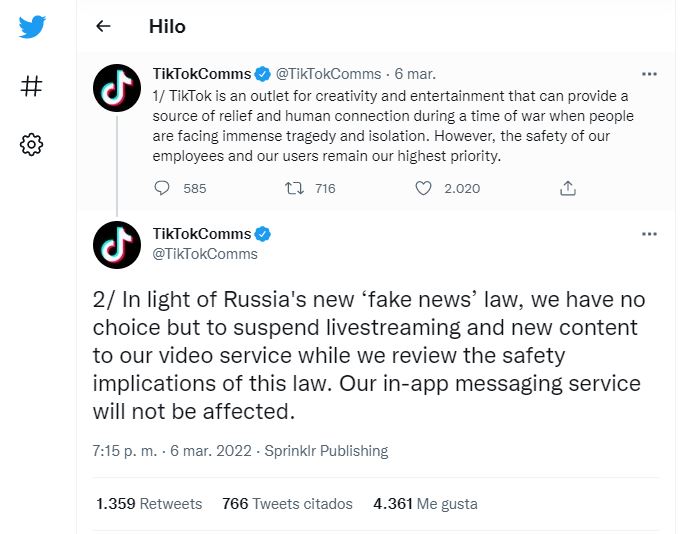Image resolution: width=680 pixels, height=534 pixels.
Task: Open more options on second tweet
Action: [x=649, y=234]
